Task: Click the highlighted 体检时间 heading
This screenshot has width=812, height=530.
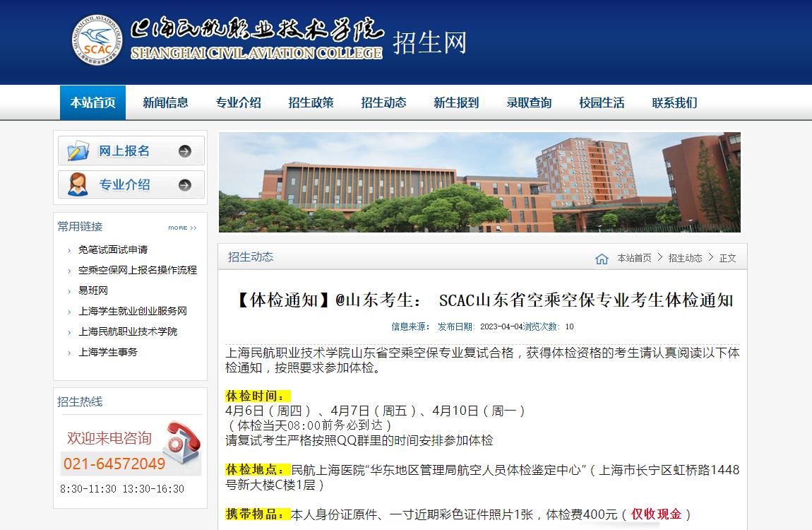Action: coord(258,396)
